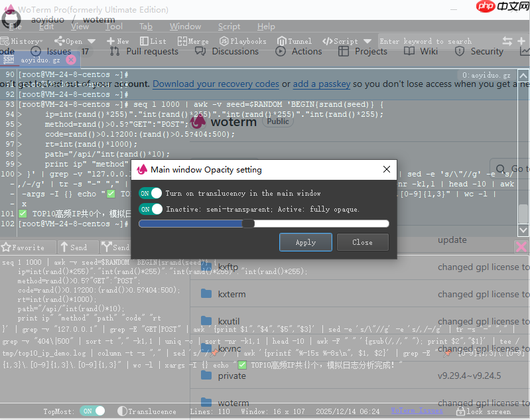Click 'Download your recovery codes' link
This screenshot has width=530, height=420.
tap(216, 84)
